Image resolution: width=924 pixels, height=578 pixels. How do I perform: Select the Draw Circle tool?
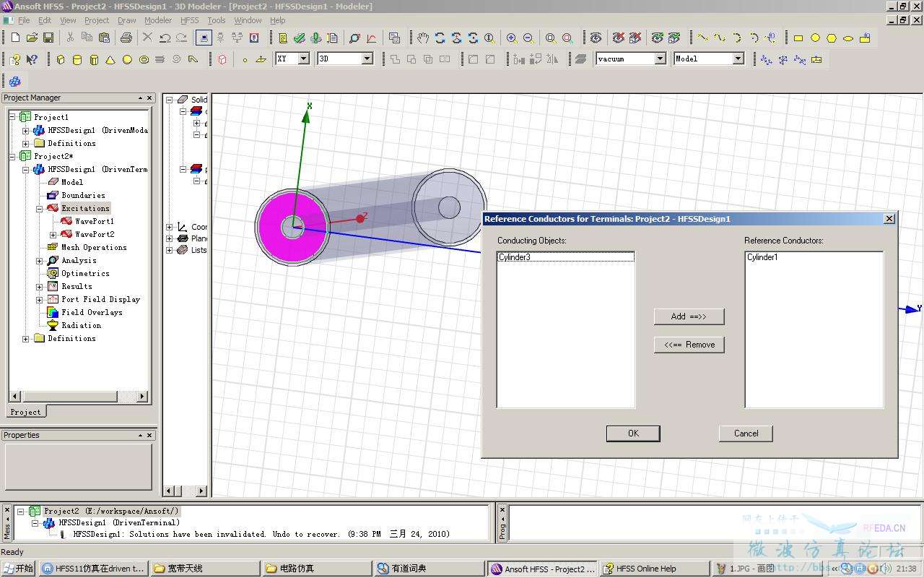click(x=815, y=38)
